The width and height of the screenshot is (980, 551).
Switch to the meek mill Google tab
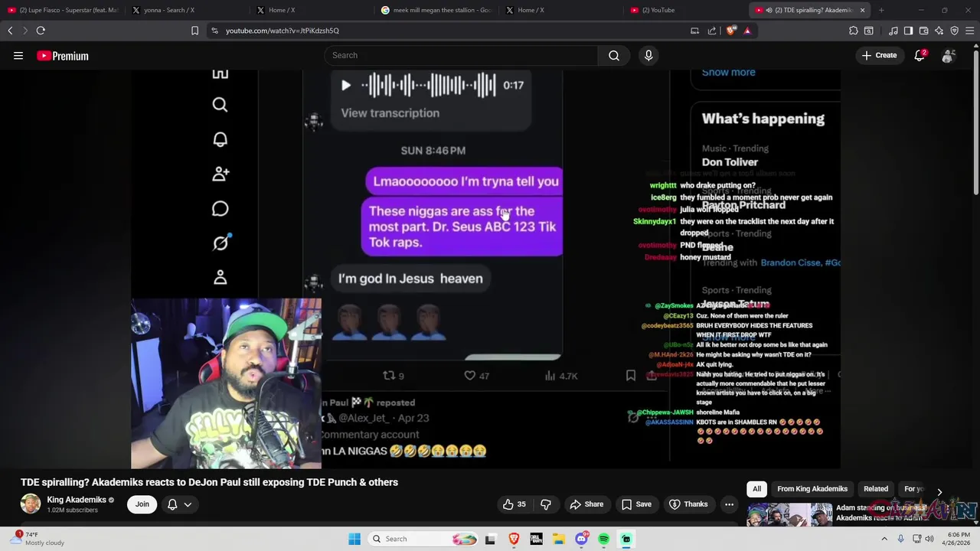click(x=438, y=10)
